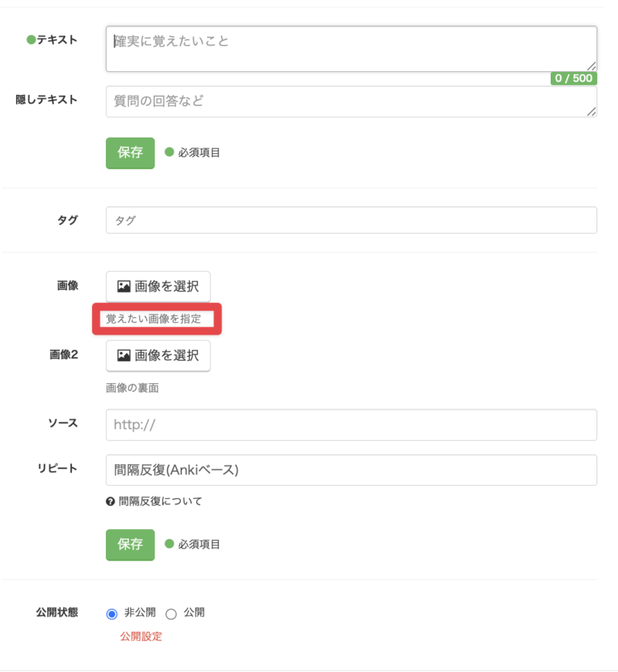
Task: Click 画像を選択 button for 画像2
Action: (x=158, y=355)
